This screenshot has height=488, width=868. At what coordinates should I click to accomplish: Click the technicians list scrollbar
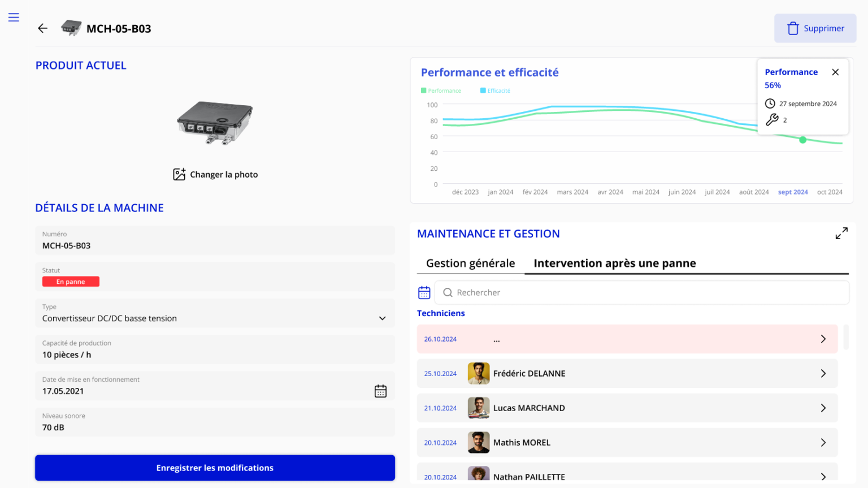(846, 337)
